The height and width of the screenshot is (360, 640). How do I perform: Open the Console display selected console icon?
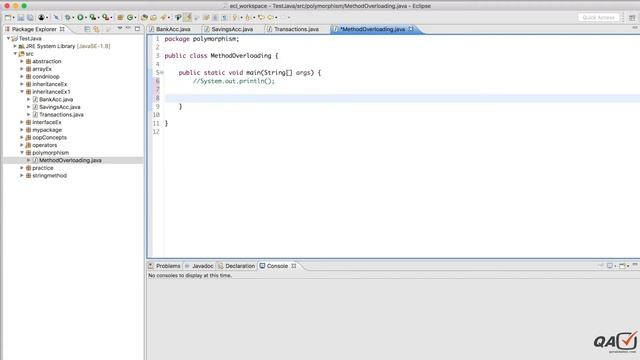pos(609,266)
